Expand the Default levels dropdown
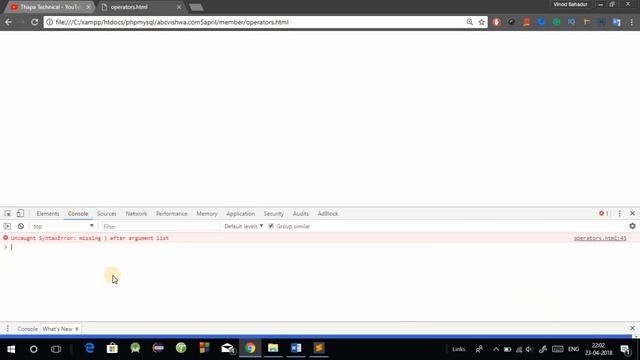640x360 pixels. coord(244,226)
